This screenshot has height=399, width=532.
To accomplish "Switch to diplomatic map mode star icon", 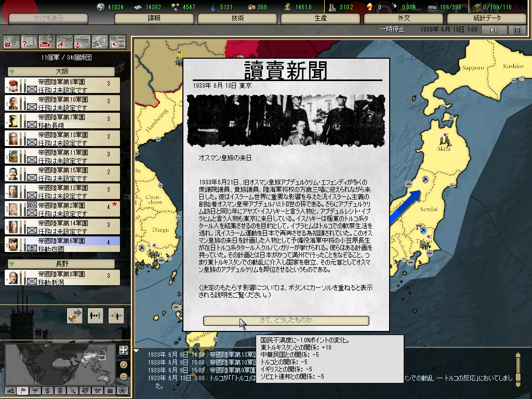I will click(x=123, y=391).
